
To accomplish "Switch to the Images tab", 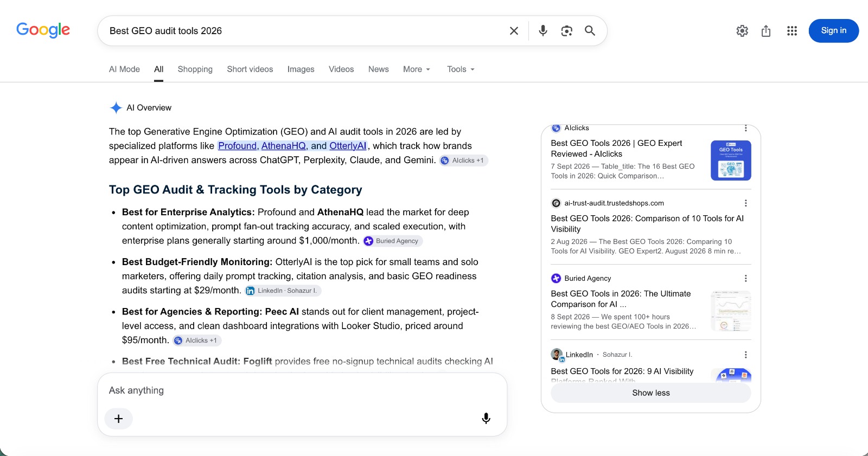I will [x=301, y=69].
